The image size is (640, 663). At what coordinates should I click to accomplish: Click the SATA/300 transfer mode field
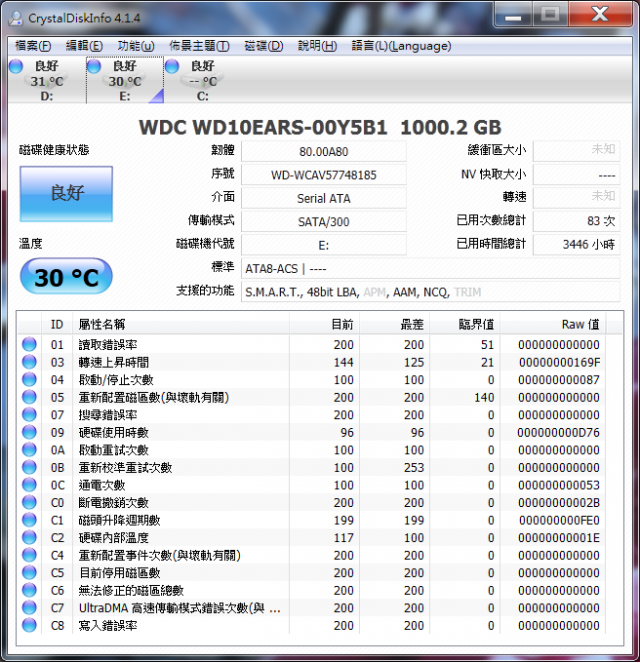[x=324, y=222]
